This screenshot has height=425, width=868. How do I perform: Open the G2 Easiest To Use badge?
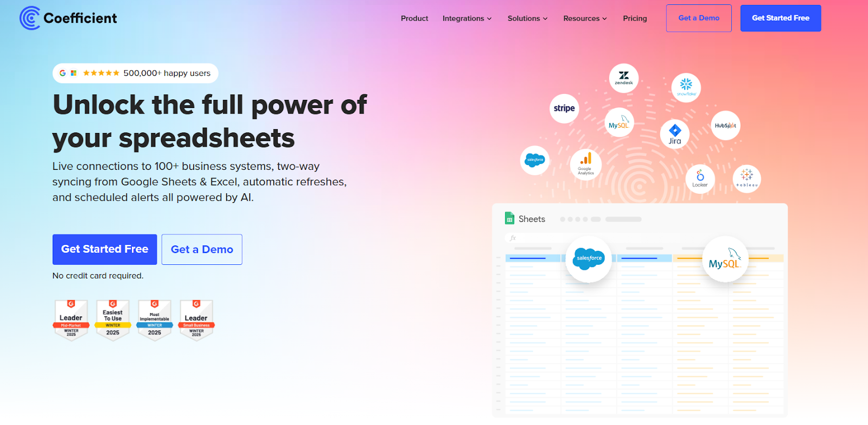point(113,320)
